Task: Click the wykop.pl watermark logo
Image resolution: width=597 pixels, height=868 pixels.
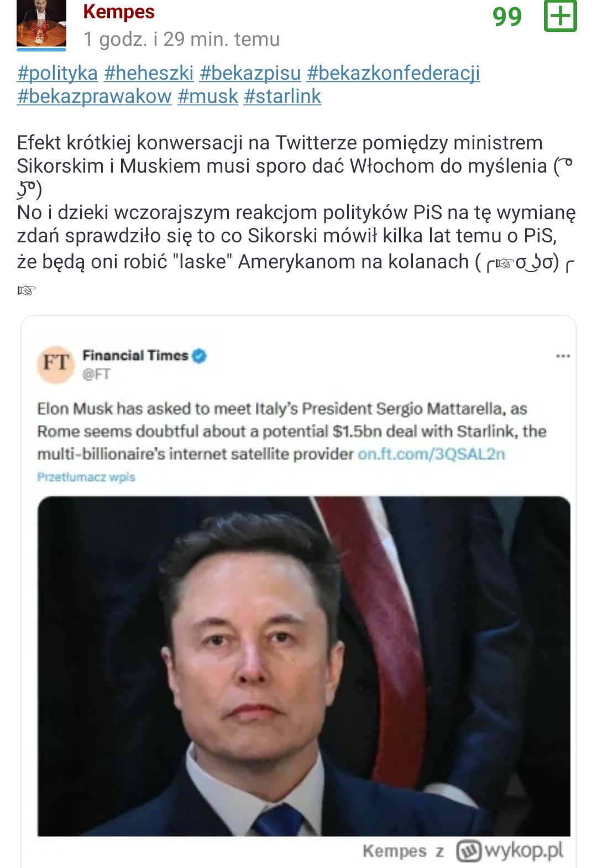Action: [510, 850]
